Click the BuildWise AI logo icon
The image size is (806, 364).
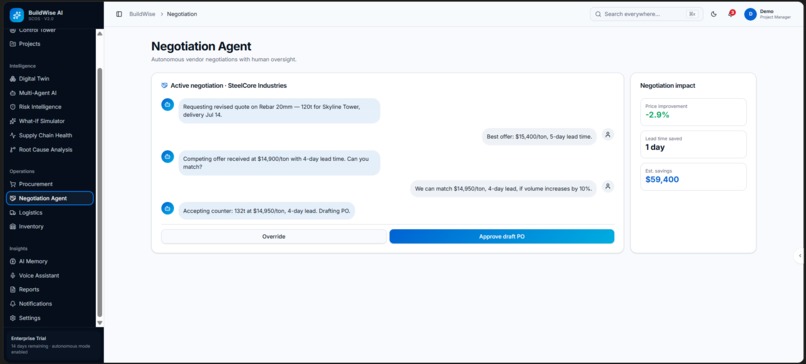pos(16,15)
